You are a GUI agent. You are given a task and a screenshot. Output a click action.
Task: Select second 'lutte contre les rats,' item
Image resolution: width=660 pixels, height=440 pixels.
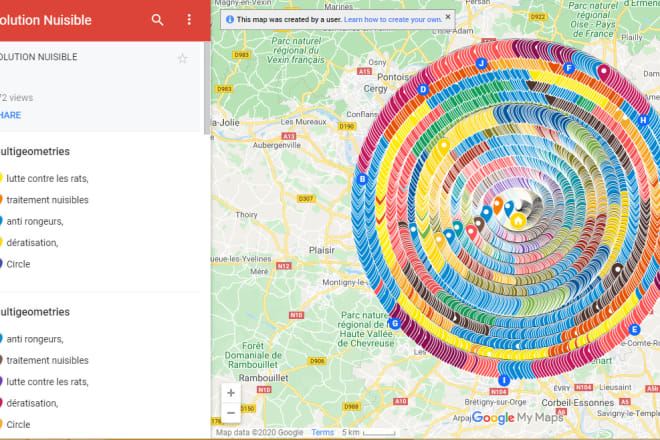tap(47, 382)
